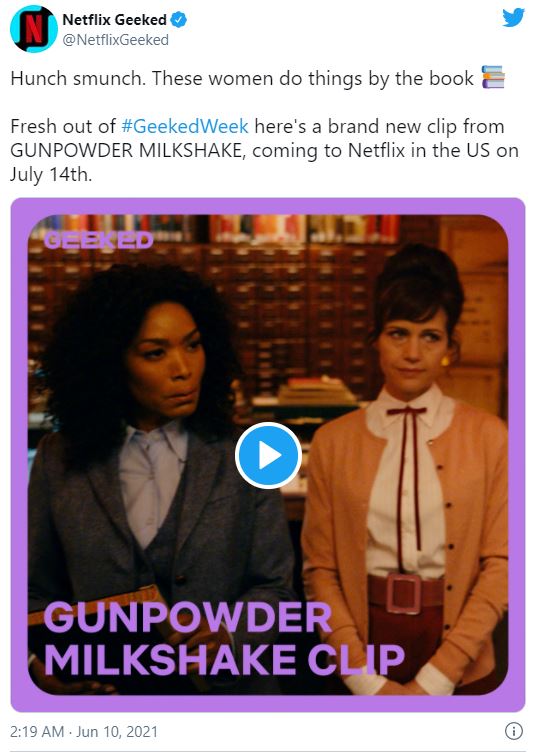Viewport: 534px width, 753px height.
Task: Click the GUNPOWDER MILKSHAKE CLIP title overlay
Action: pyautogui.click(x=224, y=638)
